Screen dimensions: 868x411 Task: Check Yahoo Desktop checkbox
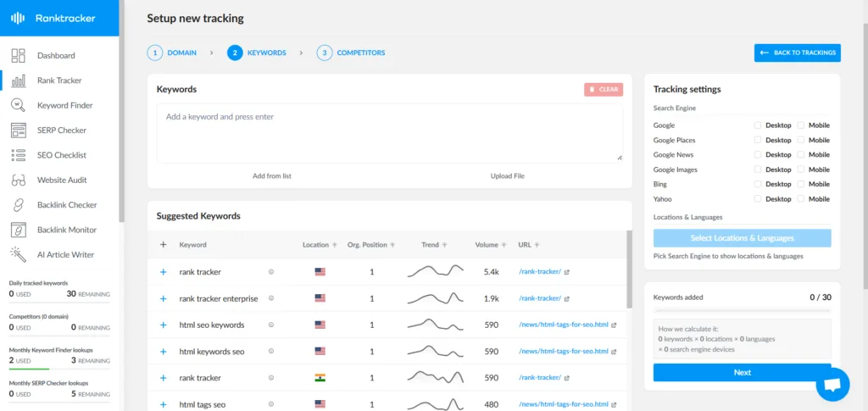(x=758, y=199)
